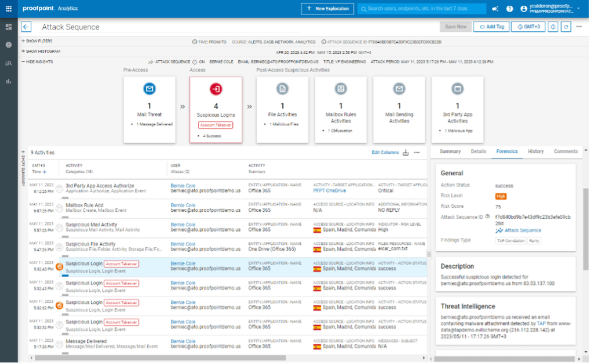This screenshot has width=591, height=364.
Task: Open the help question mark icon
Action: pyautogui.click(x=509, y=9)
